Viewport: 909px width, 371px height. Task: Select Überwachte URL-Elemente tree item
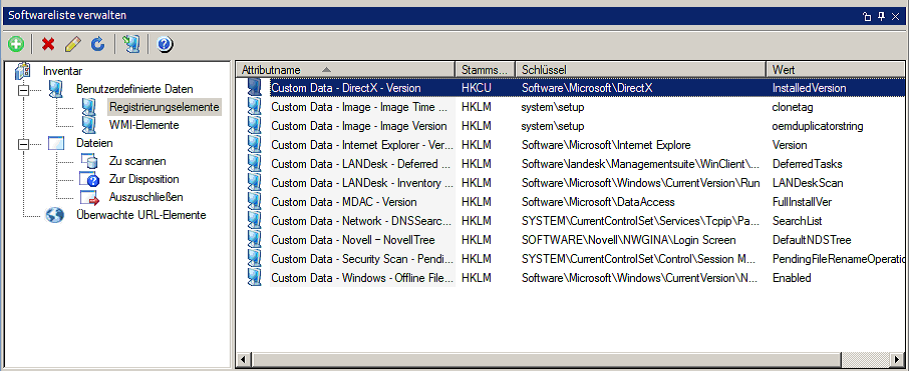141,215
